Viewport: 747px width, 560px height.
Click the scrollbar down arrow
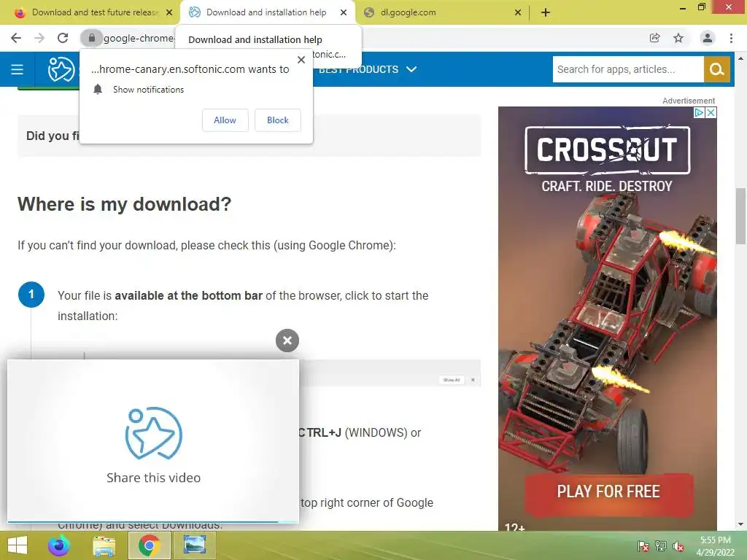click(x=740, y=524)
